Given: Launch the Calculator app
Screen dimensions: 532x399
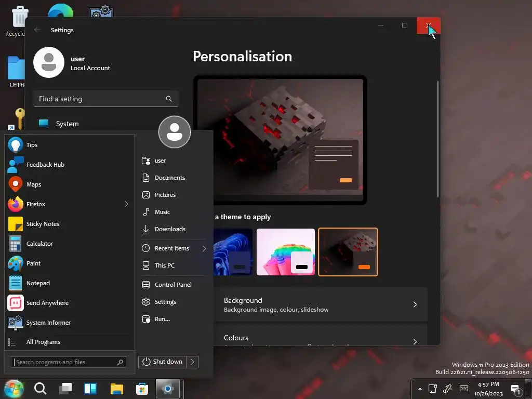Looking at the screenshot, I should tap(70, 244).
